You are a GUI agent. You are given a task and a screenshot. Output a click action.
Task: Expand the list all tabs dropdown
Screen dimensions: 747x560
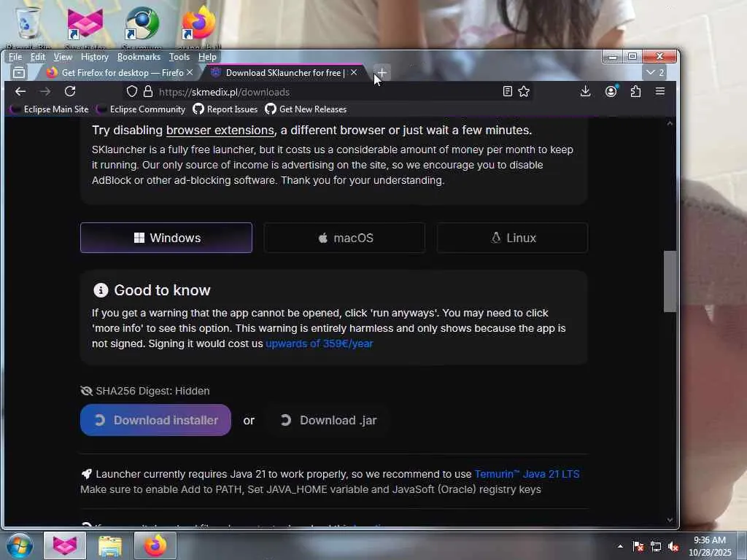pos(655,72)
